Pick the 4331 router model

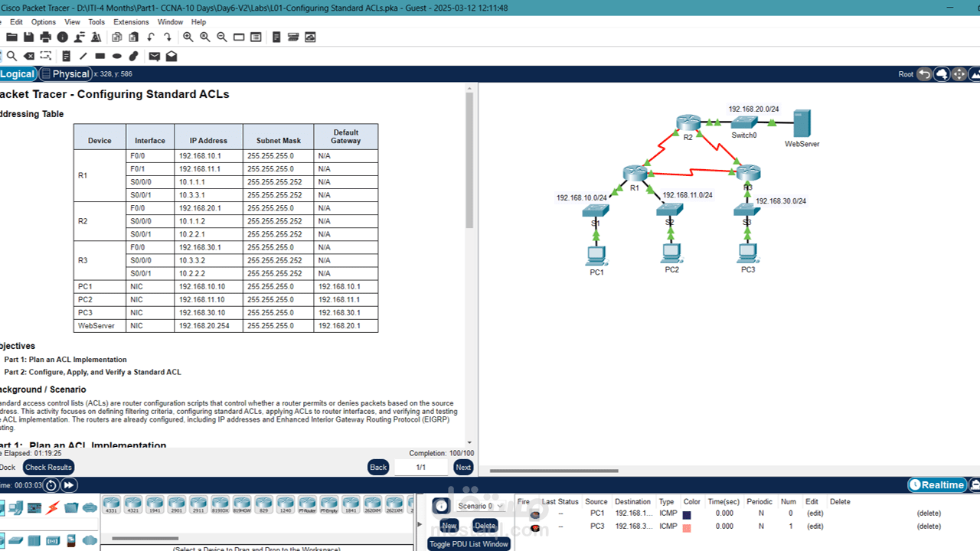tap(112, 505)
